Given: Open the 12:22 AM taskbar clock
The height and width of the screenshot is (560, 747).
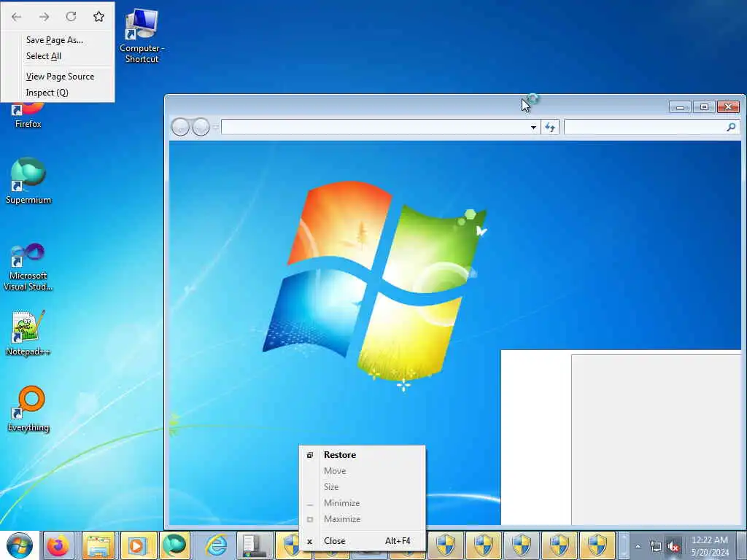Looking at the screenshot, I should point(710,546).
